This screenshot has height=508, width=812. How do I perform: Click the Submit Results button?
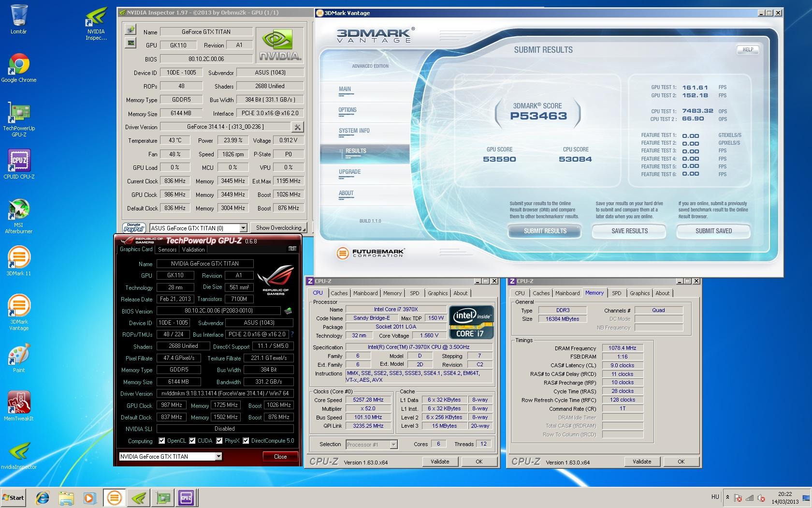(x=545, y=231)
